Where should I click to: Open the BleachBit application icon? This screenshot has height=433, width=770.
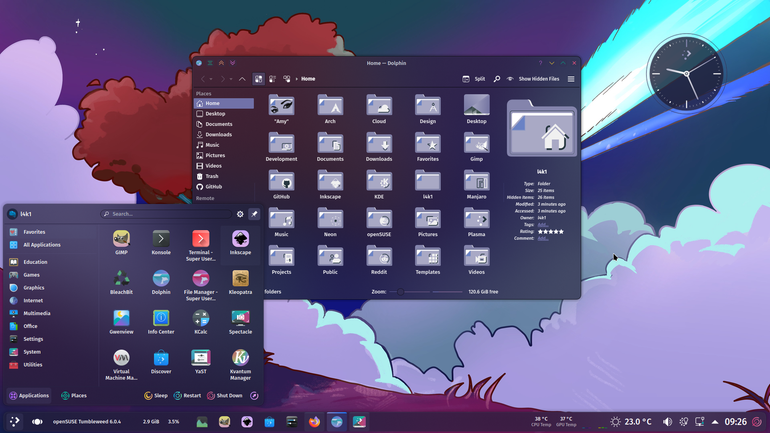121,282
